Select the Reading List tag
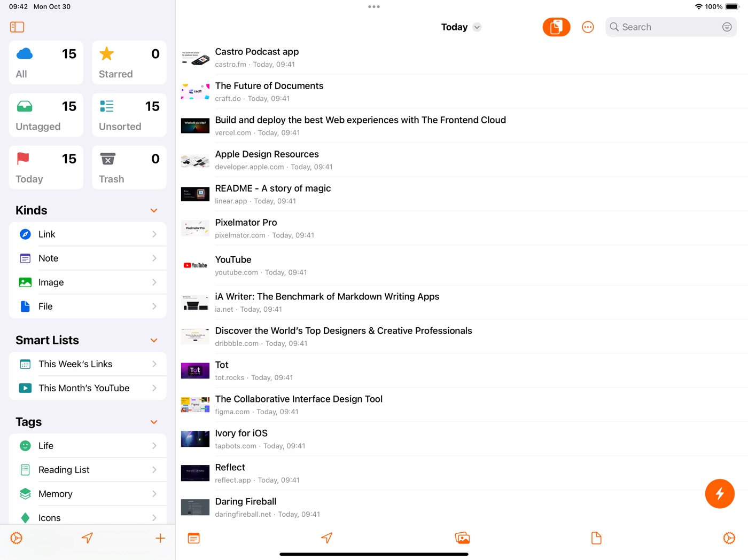 pyautogui.click(x=88, y=469)
